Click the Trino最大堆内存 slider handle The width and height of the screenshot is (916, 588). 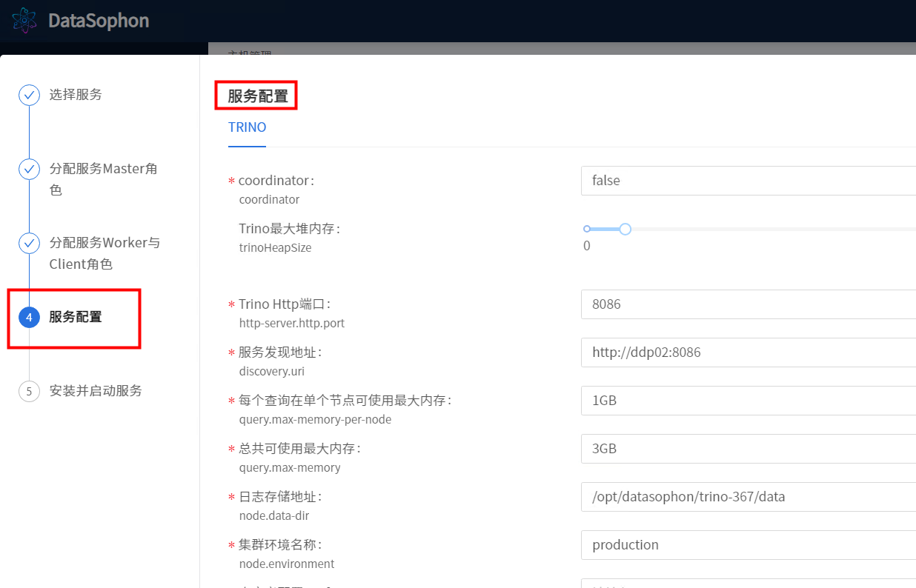click(x=625, y=230)
